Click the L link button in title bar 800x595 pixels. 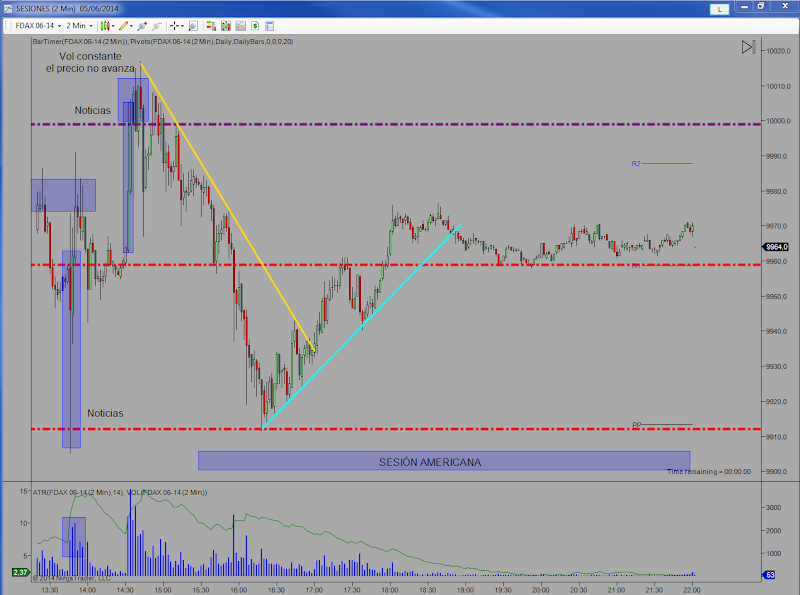719,9
